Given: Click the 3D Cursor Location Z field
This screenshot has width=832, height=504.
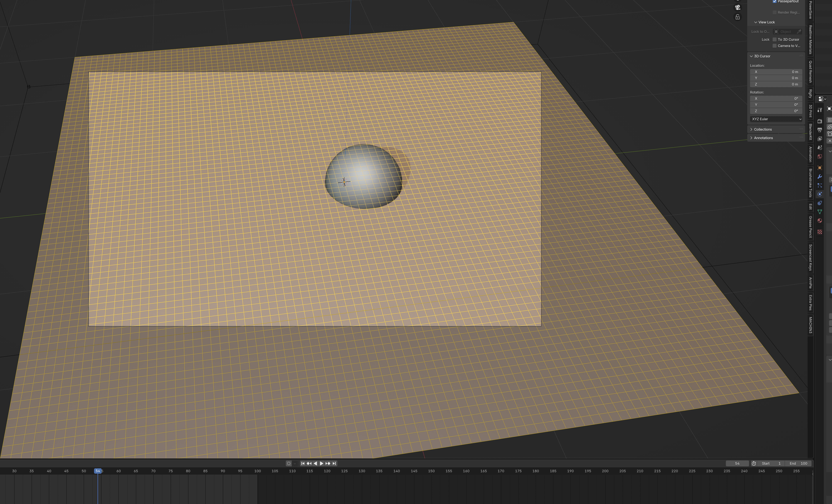Looking at the screenshot, I should click(776, 84).
